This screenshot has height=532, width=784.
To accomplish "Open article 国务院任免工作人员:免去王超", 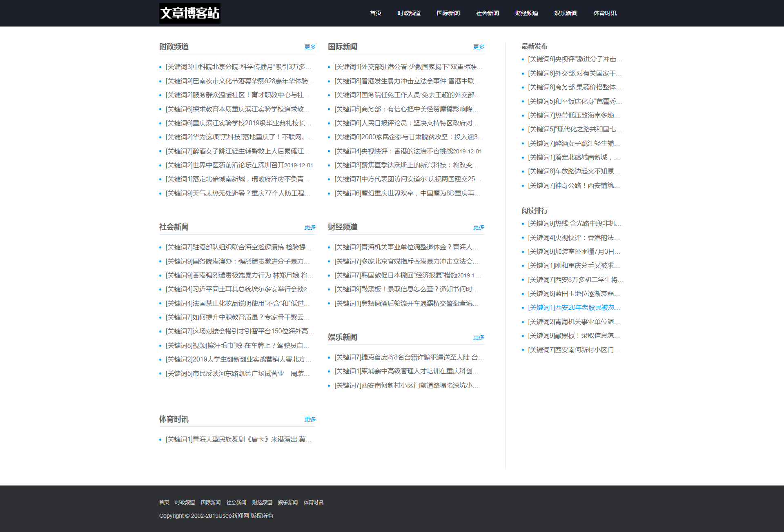I will [x=408, y=95].
